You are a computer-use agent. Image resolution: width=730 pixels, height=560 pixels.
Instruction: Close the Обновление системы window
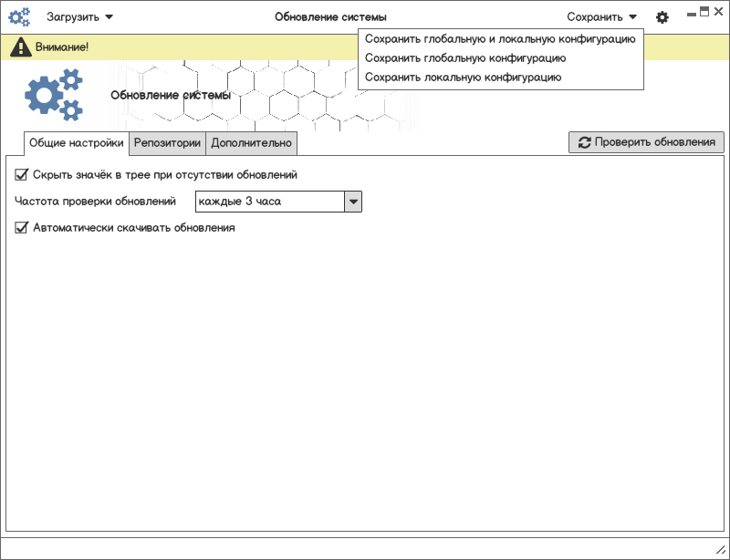point(718,12)
